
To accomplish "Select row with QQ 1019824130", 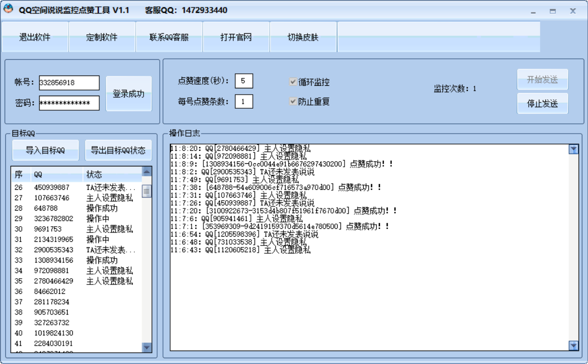I will coord(76,333).
